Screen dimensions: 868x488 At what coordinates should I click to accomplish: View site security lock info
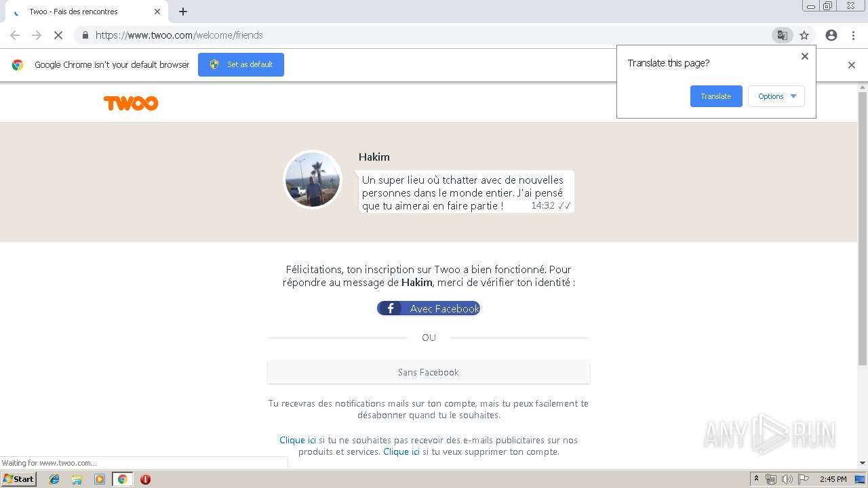pos(85,35)
